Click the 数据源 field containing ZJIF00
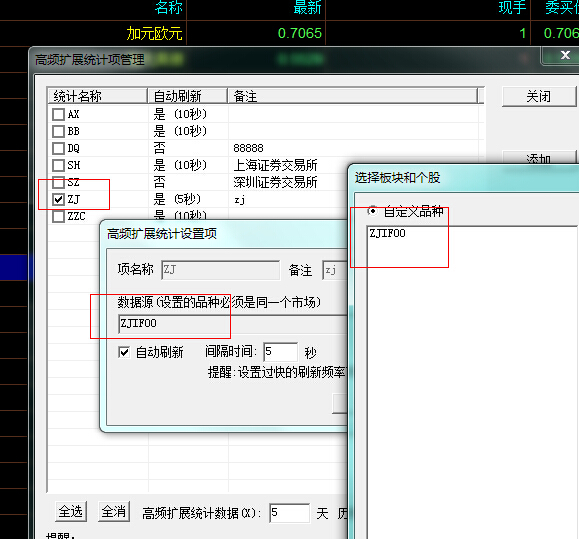Image resolution: width=579 pixels, height=539 pixels. [x=233, y=324]
